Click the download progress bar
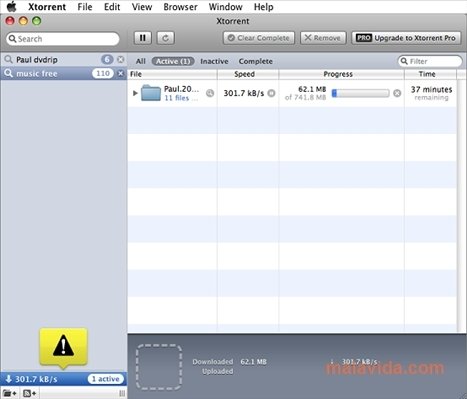 (x=361, y=93)
